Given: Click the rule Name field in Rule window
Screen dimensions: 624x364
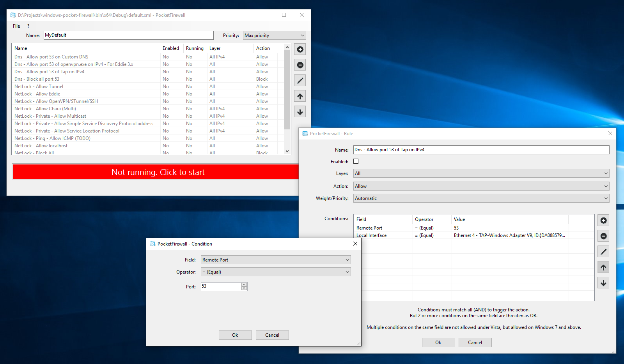Looking at the screenshot, I should click(x=481, y=150).
